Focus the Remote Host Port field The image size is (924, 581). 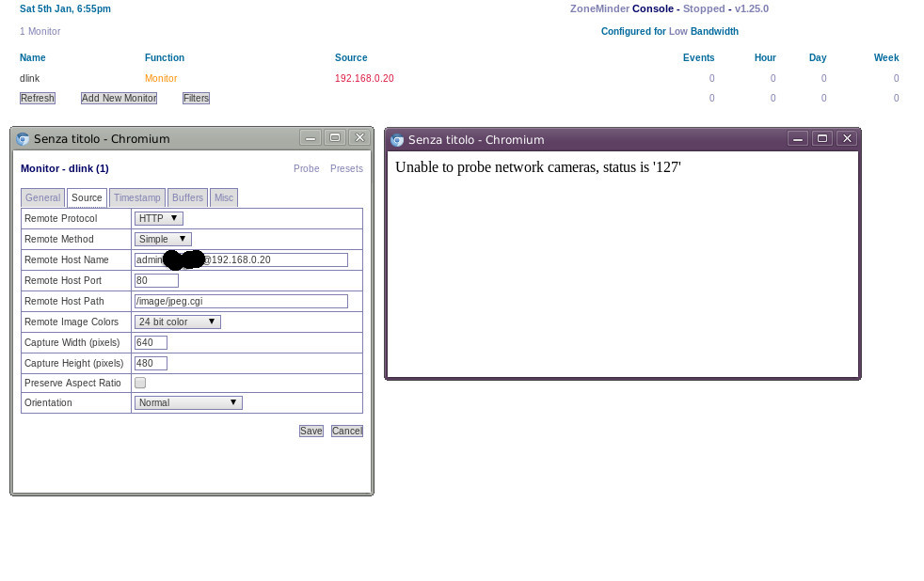pyautogui.click(x=156, y=281)
